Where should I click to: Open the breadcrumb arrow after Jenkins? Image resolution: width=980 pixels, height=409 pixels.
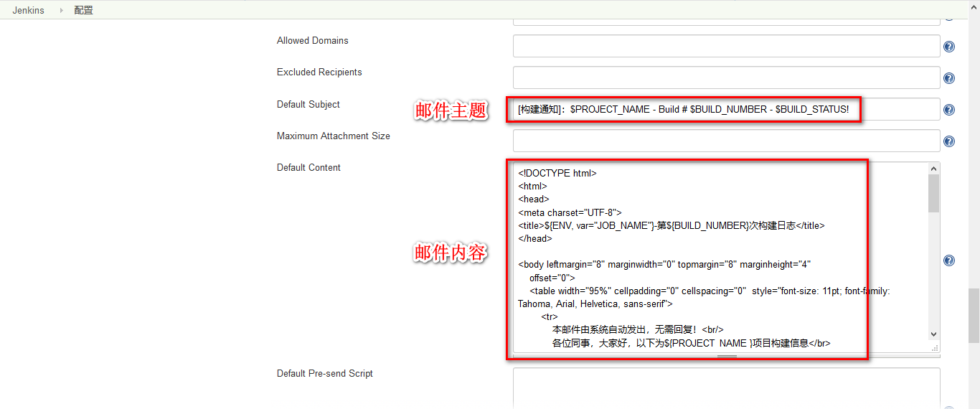[60, 10]
